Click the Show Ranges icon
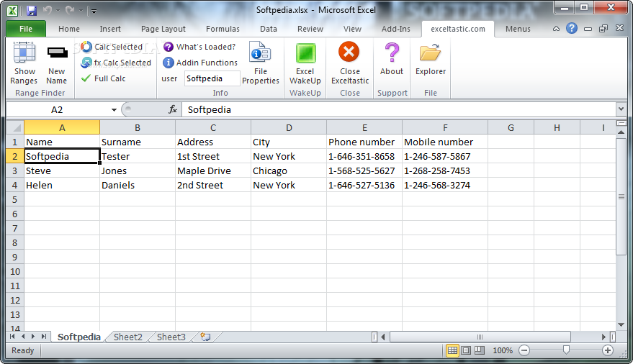Image resolution: width=633 pixels, height=364 pixels. tap(24, 53)
